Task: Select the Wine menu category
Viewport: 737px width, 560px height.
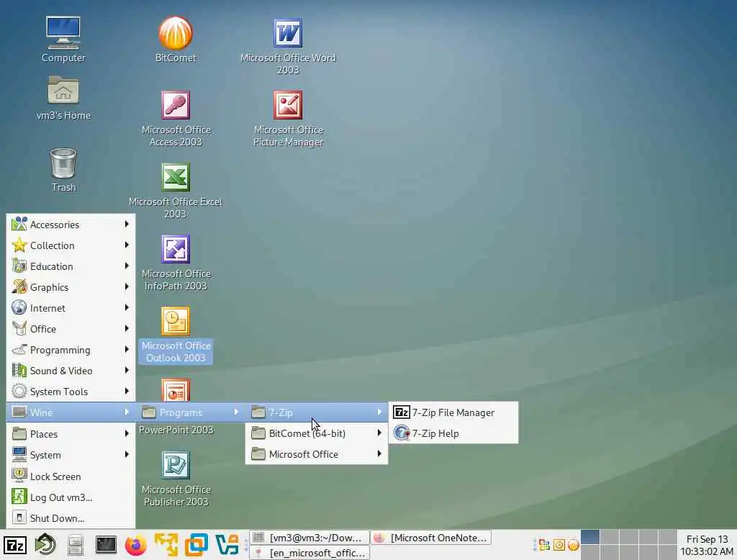Action: click(x=71, y=412)
